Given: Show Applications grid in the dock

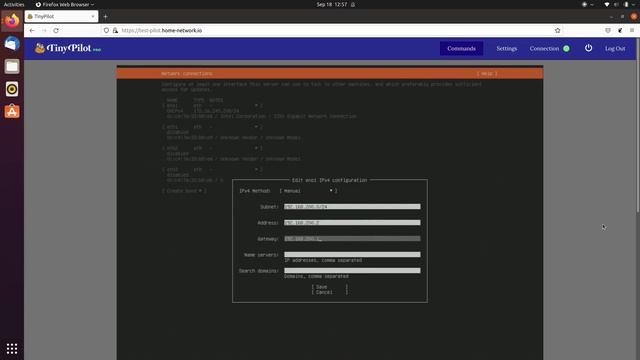Looking at the screenshot, I should click(x=12, y=349).
